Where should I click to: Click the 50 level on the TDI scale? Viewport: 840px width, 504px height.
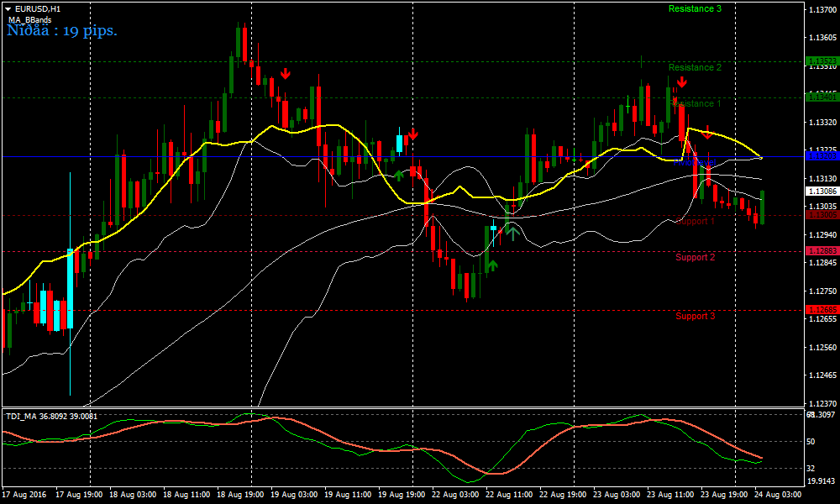tap(811, 441)
